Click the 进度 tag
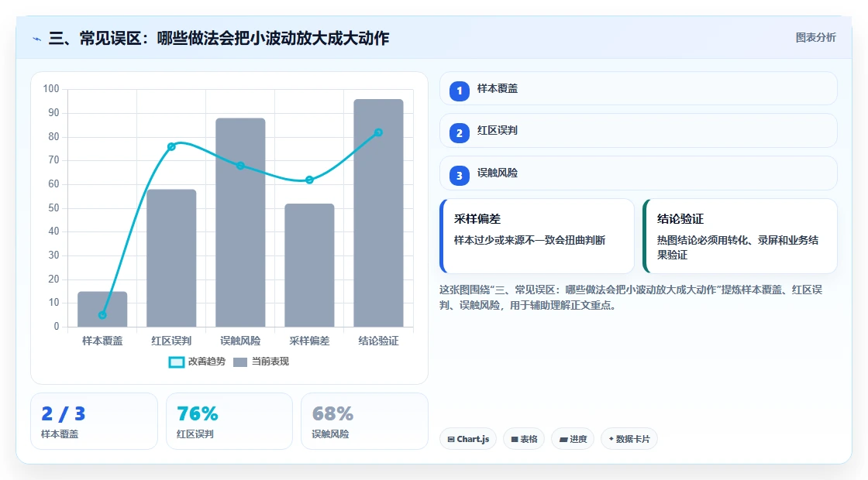Image resolution: width=868 pixels, height=480 pixels. (x=573, y=439)
